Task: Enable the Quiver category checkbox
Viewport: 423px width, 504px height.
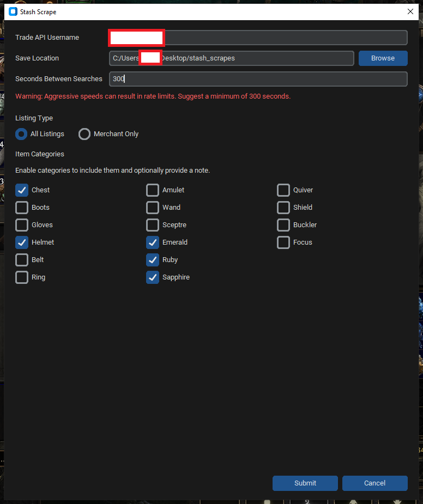Action: [283, 190]
